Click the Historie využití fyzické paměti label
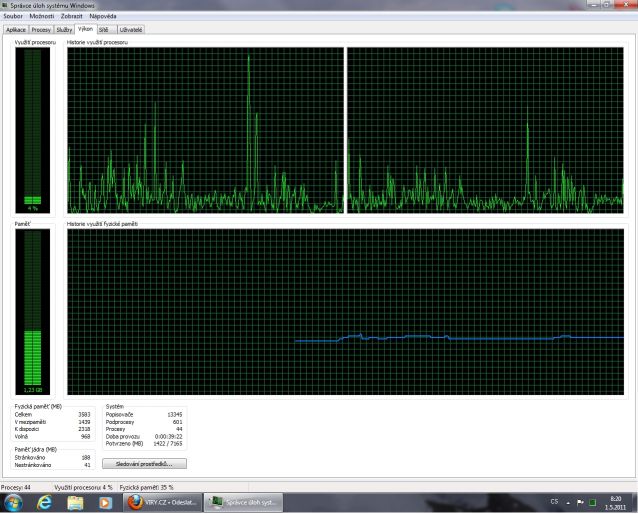638x514 pixels. coord(102,224)
